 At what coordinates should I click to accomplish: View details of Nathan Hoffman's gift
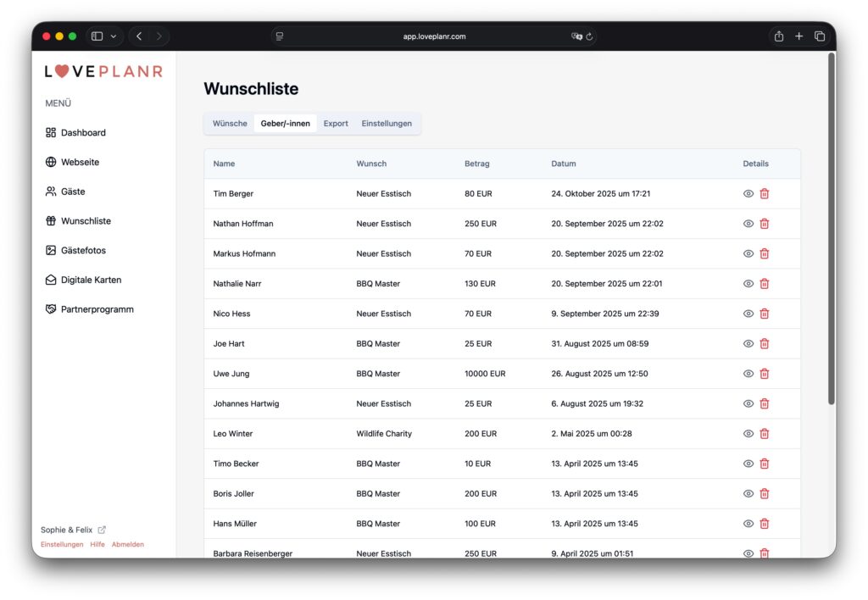click(748, 224)
